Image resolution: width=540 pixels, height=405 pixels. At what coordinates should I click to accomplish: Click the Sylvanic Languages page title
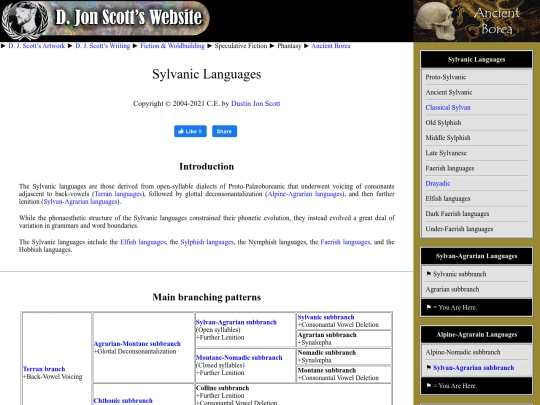coord(207,74)
